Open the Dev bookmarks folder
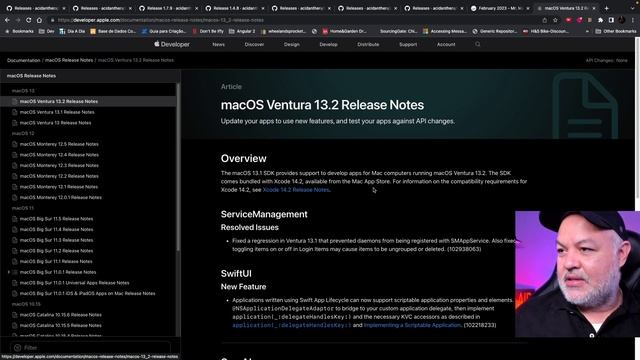 pos(46,31)
